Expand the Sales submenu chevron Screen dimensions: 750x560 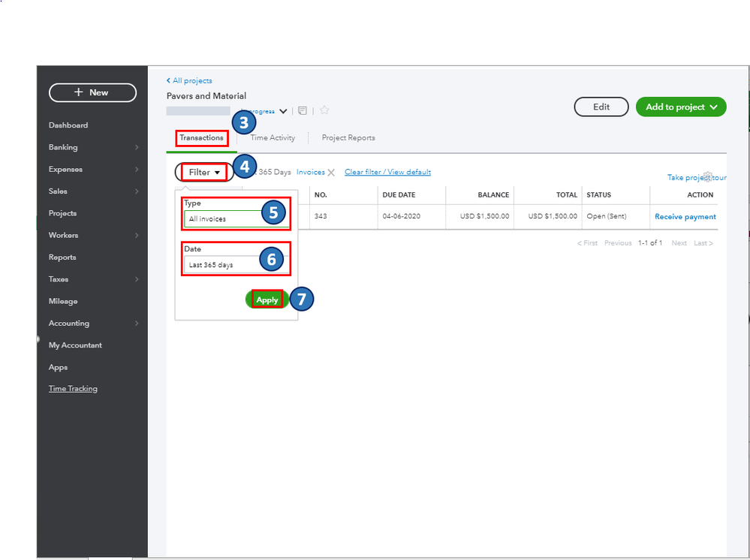click(137, 191)
